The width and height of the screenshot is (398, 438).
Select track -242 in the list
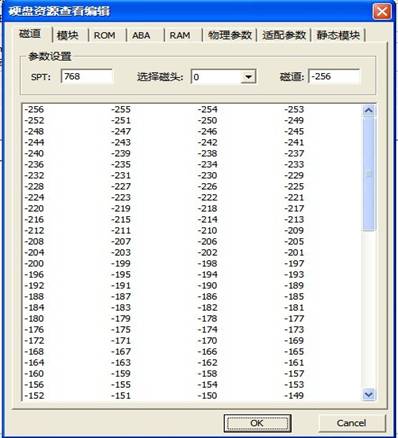pos(207,142)
